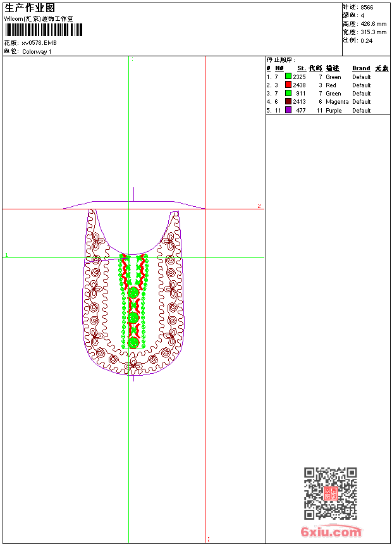Image resolution: width=392 pixels, height=544 pixels.
Task: Click the title '生产作业图'
Action: [x=30, y=8]
